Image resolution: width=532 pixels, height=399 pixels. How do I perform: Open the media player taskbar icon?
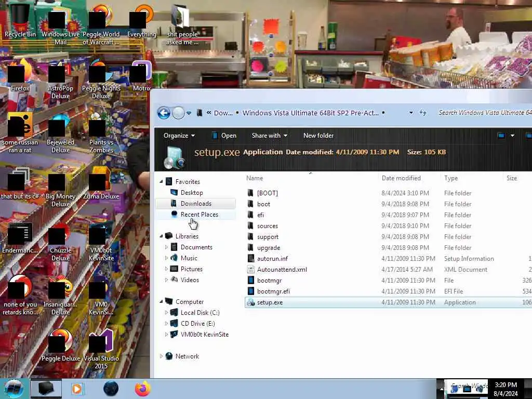pos(77,389)
